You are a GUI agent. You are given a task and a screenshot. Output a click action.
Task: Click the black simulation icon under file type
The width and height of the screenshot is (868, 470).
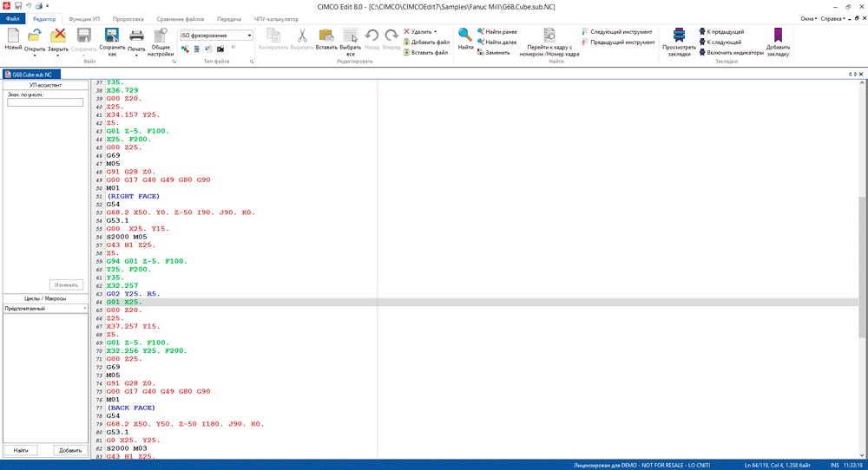pos(220,49)
